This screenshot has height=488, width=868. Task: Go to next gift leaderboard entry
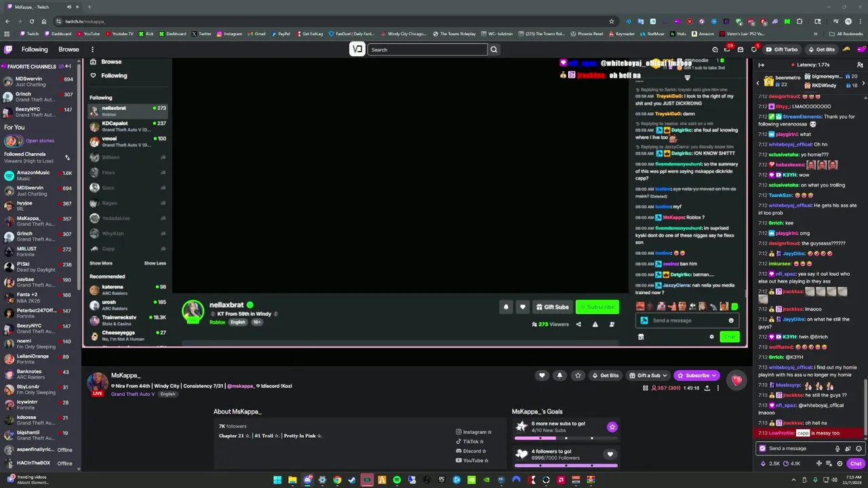pos(864,83)
